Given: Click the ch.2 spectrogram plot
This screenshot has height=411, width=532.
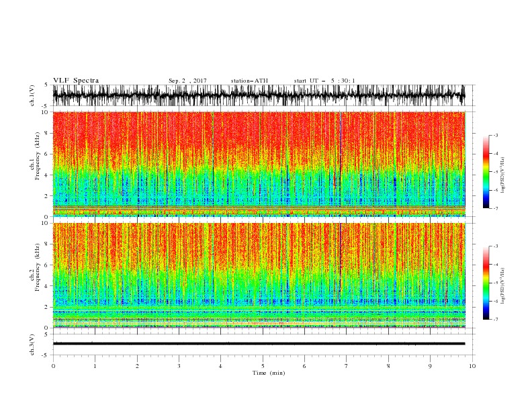Looking at the screenshot, I should [259, 275].
